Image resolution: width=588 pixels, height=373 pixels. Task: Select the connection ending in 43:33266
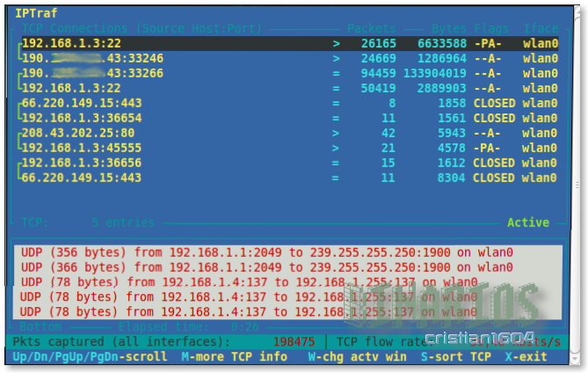click(x=92, y=73)
